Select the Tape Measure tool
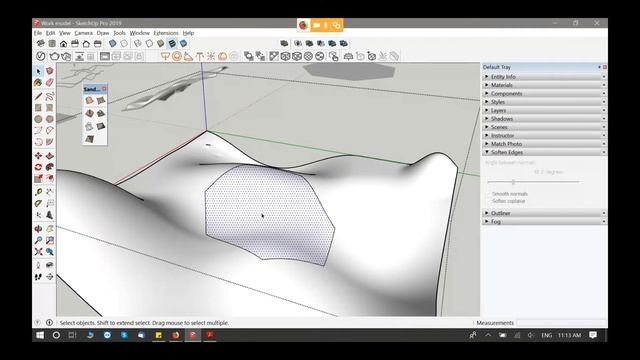 pyautogui.click(x=38, y=192)
